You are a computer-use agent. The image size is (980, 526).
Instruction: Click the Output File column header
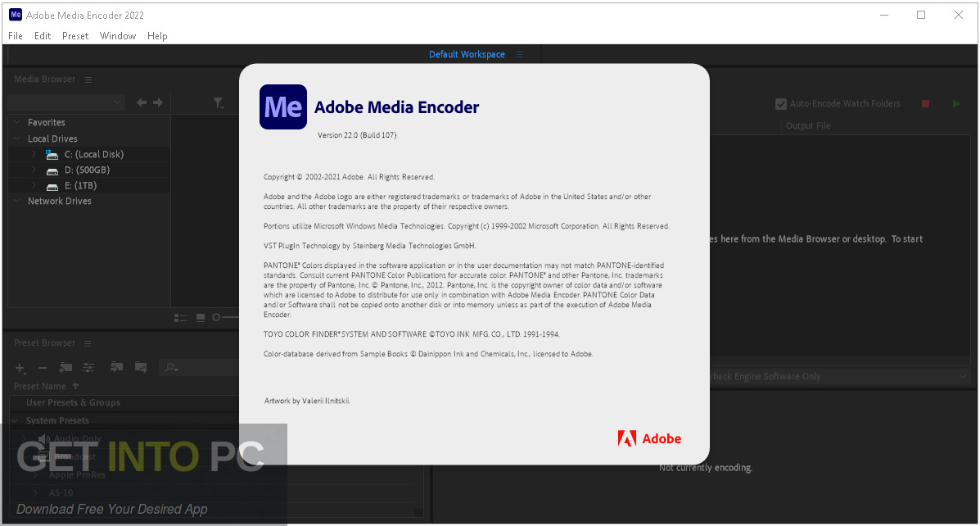(808, 125)
